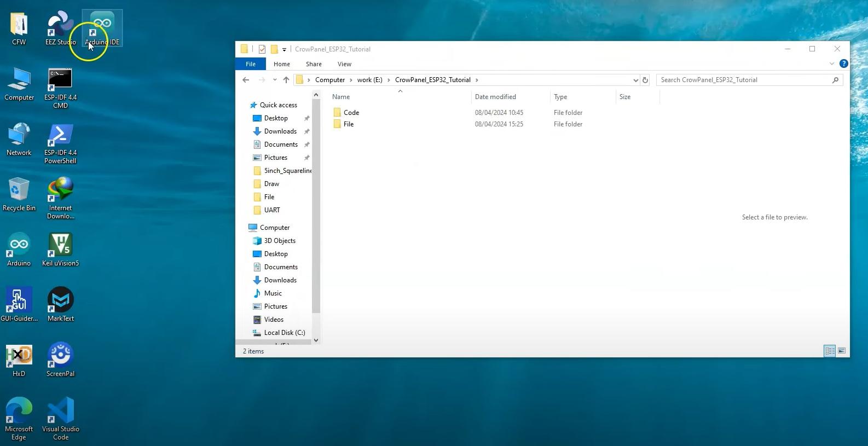The width and height of the screenshot is (868, 446).
Task: Open Videos in navigation pane
Action: 274,320
